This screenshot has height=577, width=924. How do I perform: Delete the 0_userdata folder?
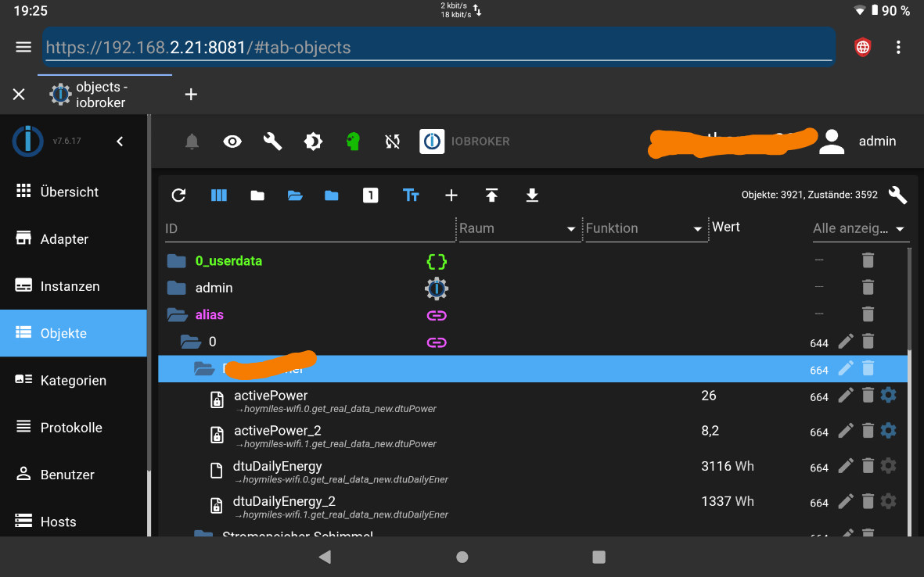coord(868,260)
